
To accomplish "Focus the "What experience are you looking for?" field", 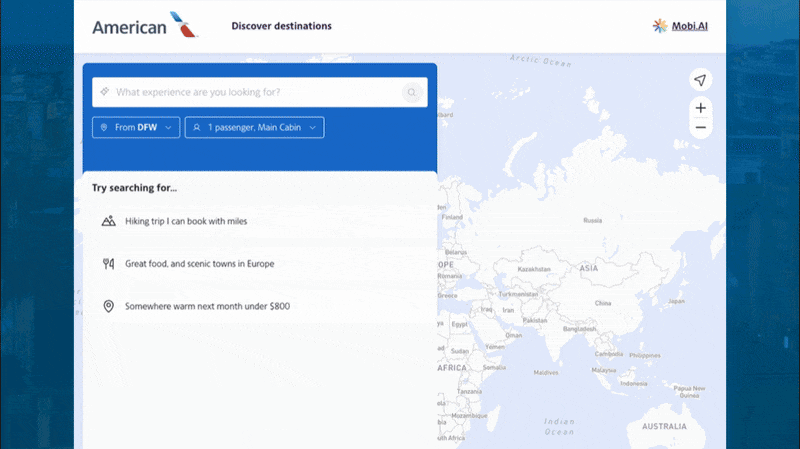I will pyautogui.click(x=255, y=92).
